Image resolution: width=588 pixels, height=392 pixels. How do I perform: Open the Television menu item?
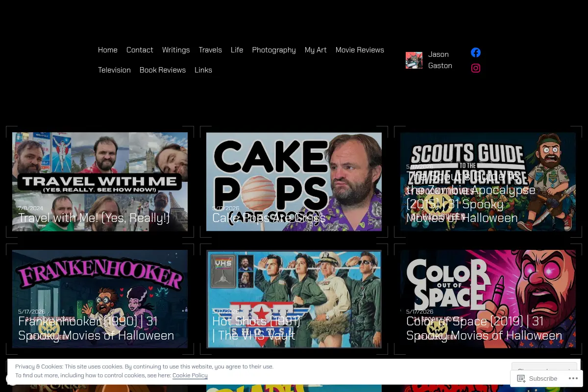pyautogui.click(x=114, y=70)
